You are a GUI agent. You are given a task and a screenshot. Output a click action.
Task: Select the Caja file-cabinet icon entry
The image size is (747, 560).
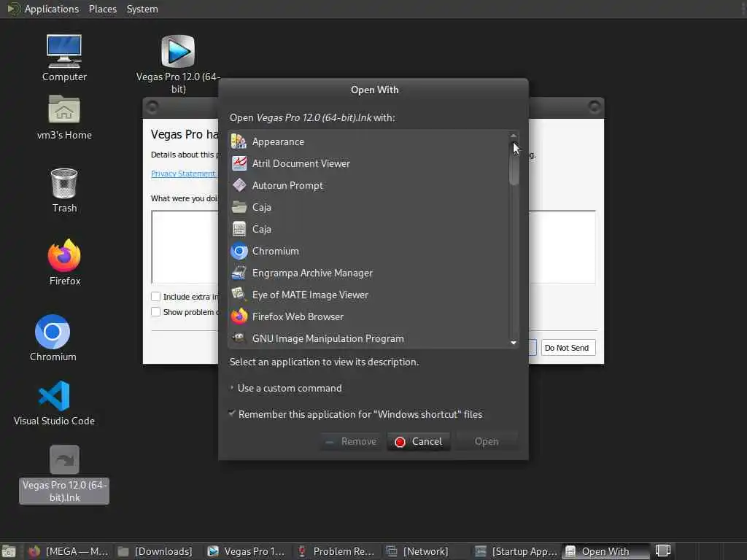pyautogui.click(x=239, y=229)
